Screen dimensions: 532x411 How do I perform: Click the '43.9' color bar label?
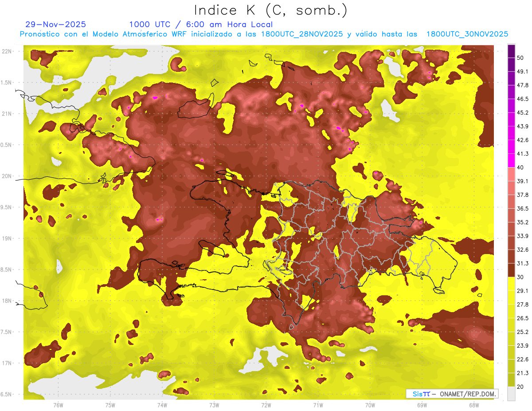[x=523, y=126]
